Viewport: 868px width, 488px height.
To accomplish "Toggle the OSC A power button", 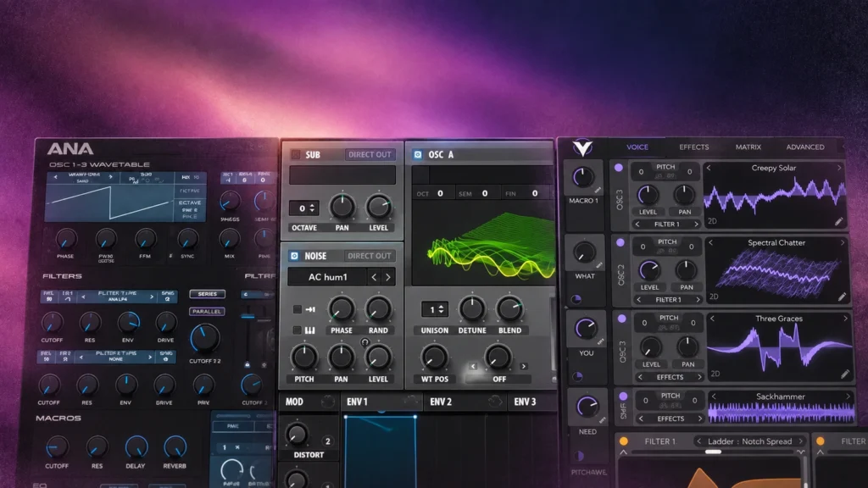I will (x=418, y=154).
